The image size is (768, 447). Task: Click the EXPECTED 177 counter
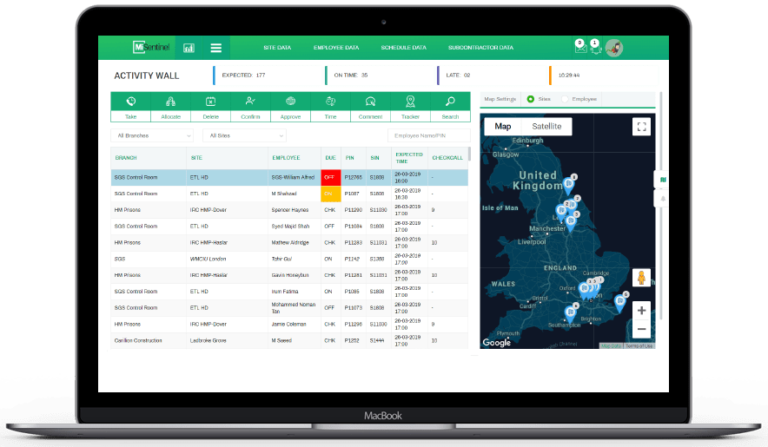click(243, 75)
